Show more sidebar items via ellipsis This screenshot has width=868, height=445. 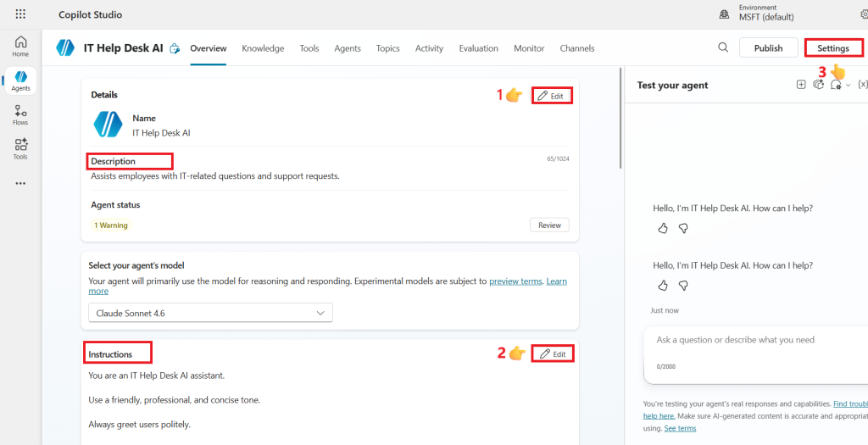point(20,183)
